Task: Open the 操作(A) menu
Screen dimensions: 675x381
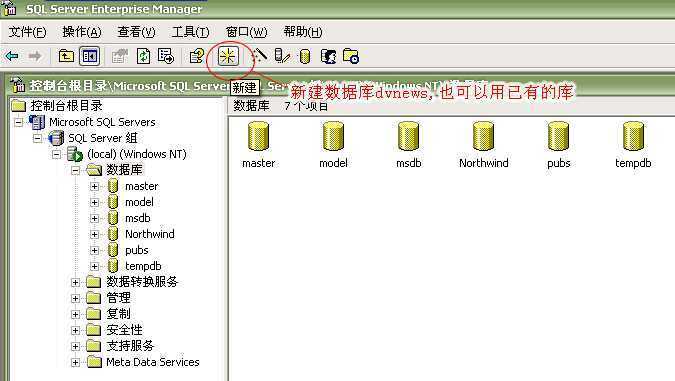Action: [82, 32]
